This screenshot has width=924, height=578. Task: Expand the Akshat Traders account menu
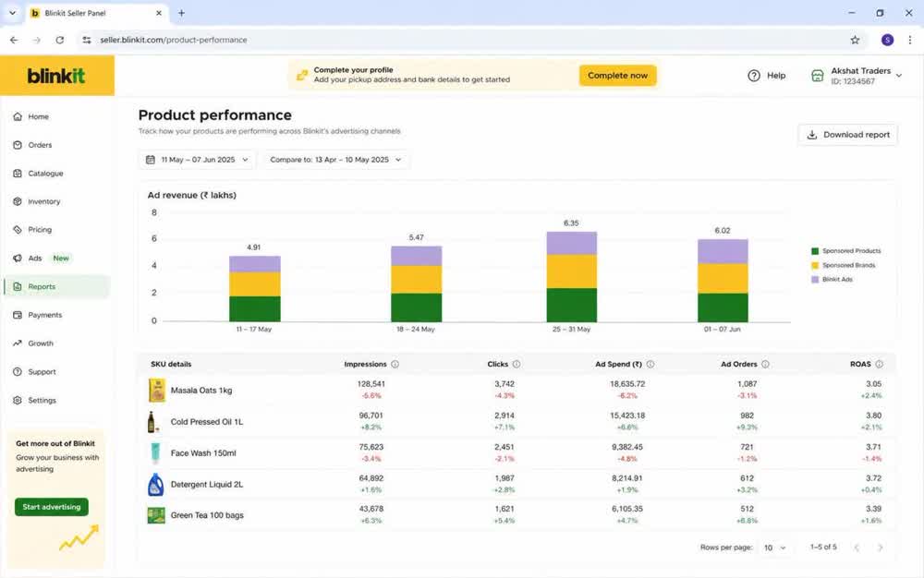899,76
